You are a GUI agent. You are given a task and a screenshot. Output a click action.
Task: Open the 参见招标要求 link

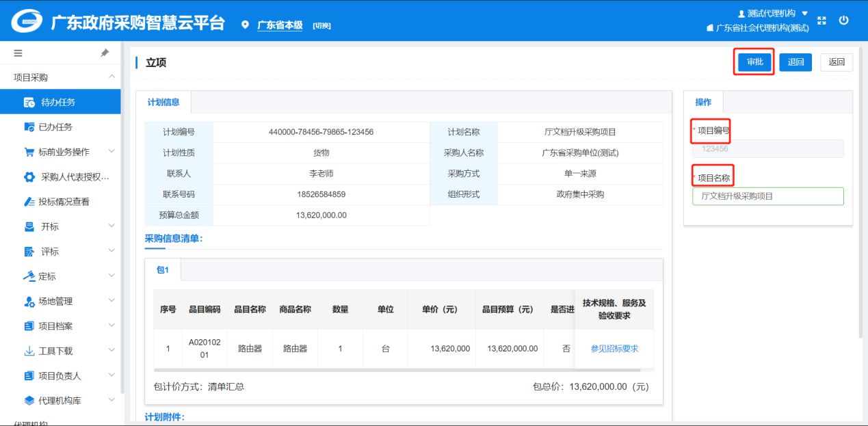point(614,349)
